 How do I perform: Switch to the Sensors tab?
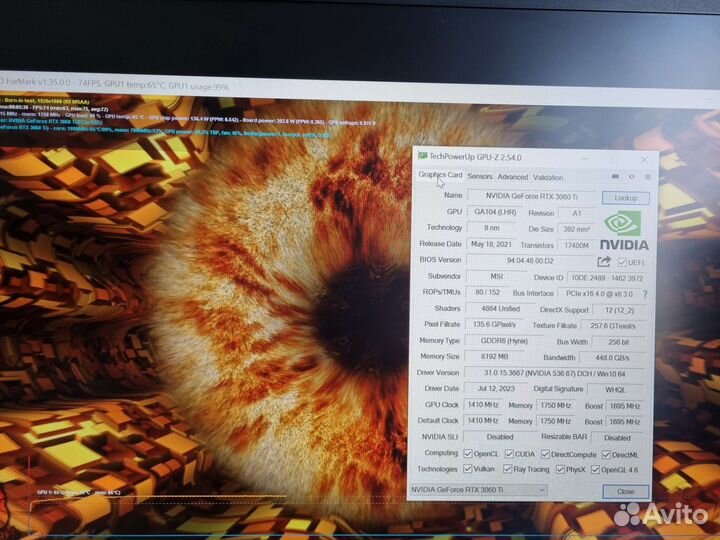coord(480,177)
